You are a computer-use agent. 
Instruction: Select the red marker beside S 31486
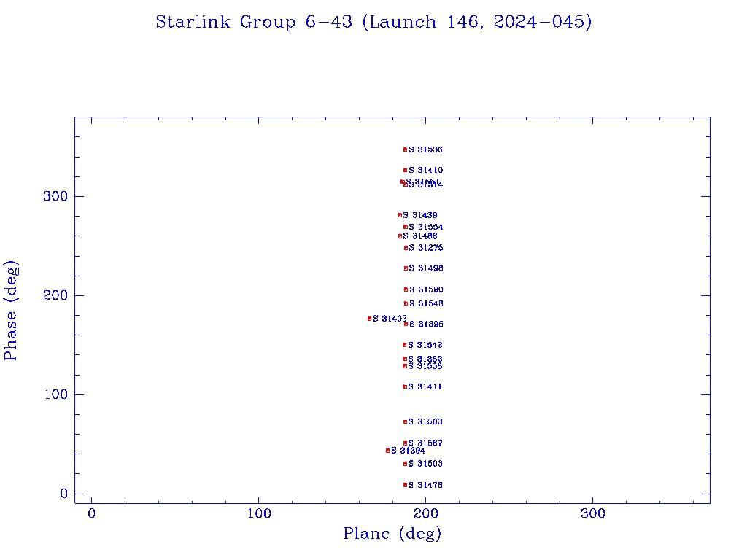(x=400, y=236)
